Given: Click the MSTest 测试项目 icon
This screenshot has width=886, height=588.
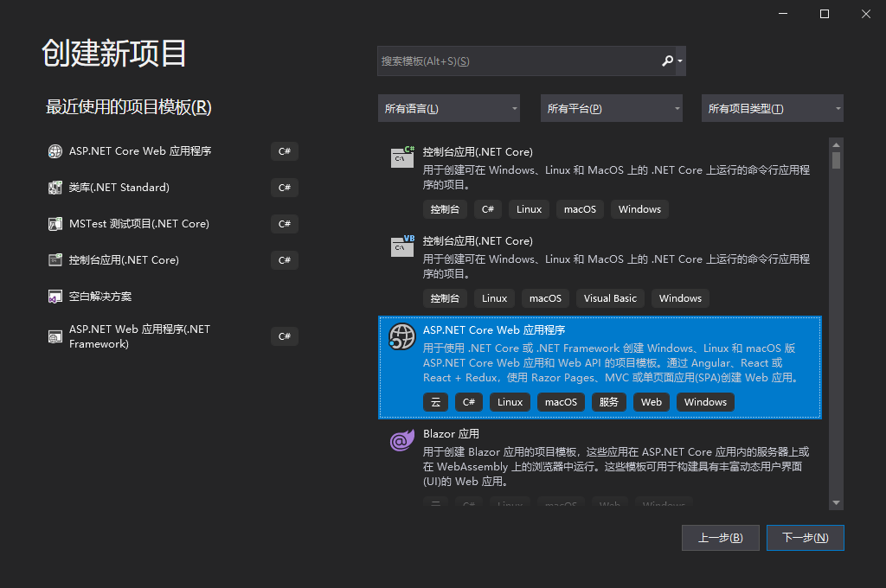Looking at the screenshot, I should tap(55, 224).
